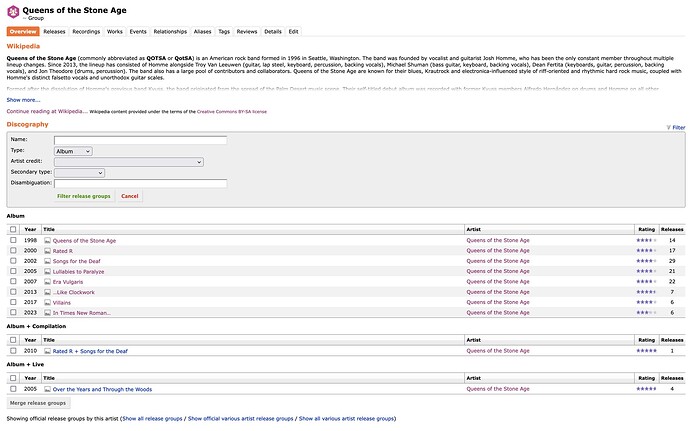Viewport: 690px width, 431px height.
Task: Click the cover art icon beside ...Like Clockwork
Action: coord(48,292)
